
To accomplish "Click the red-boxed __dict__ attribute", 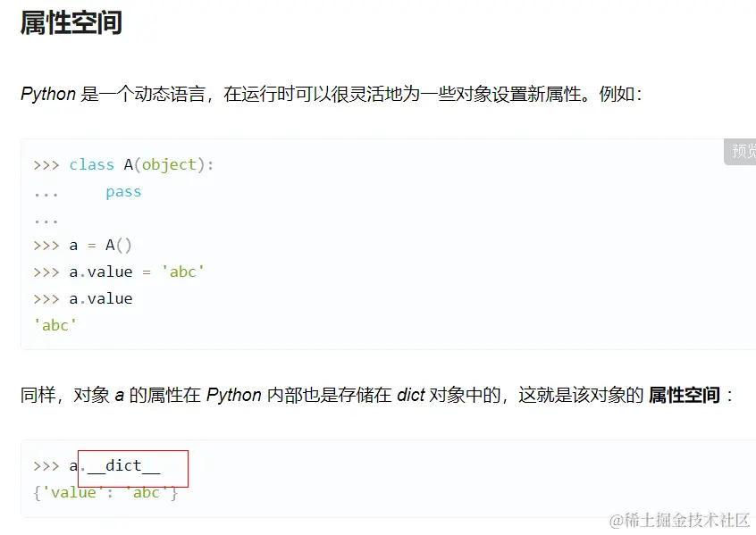I will pyautogui.click(x=123, y=465).
